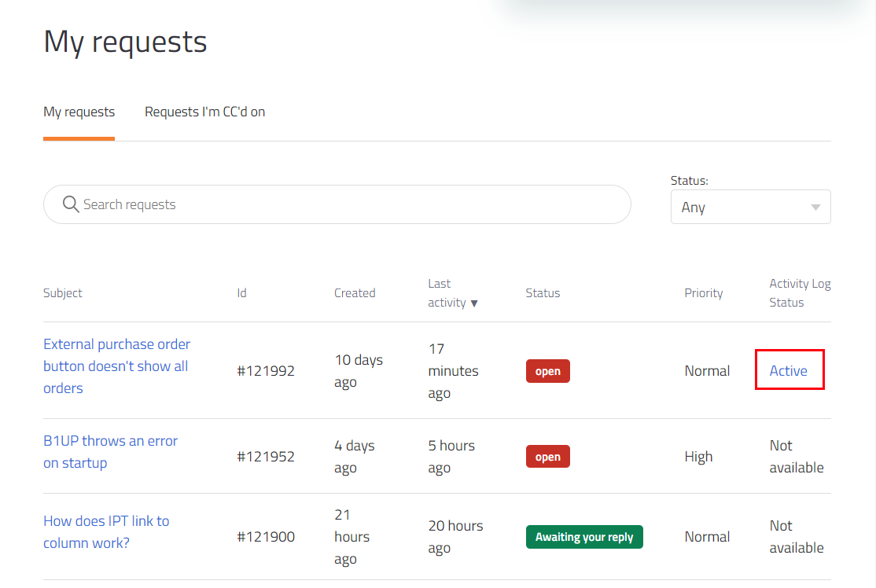This screenshot has width=876, height=588.
Task: Click Normal priority for request #121900
Action: coord(707,537)
